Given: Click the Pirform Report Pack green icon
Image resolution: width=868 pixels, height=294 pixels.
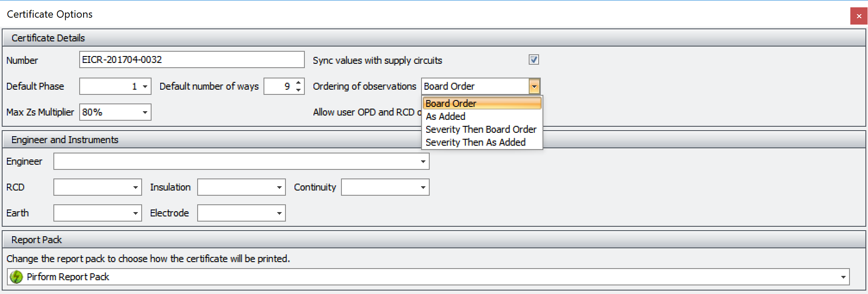Looking at the screenshot, I should tap(16, 277).
